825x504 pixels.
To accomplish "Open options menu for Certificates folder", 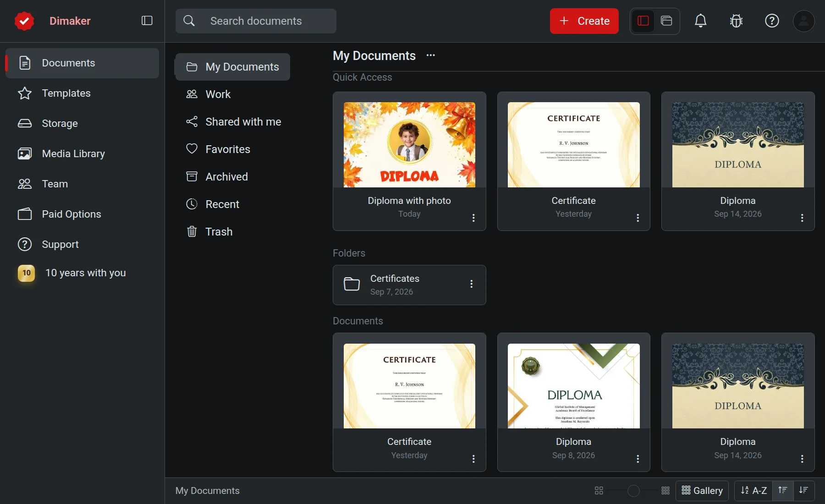I will click(471, 284).
